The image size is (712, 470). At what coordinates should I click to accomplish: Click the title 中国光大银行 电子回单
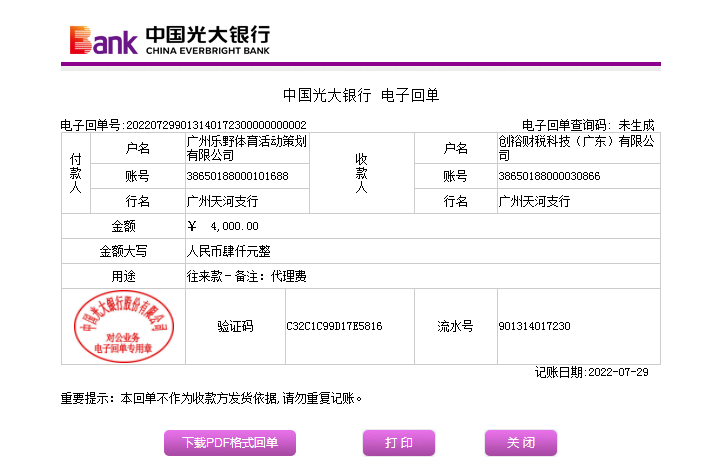tap(361, 95)
